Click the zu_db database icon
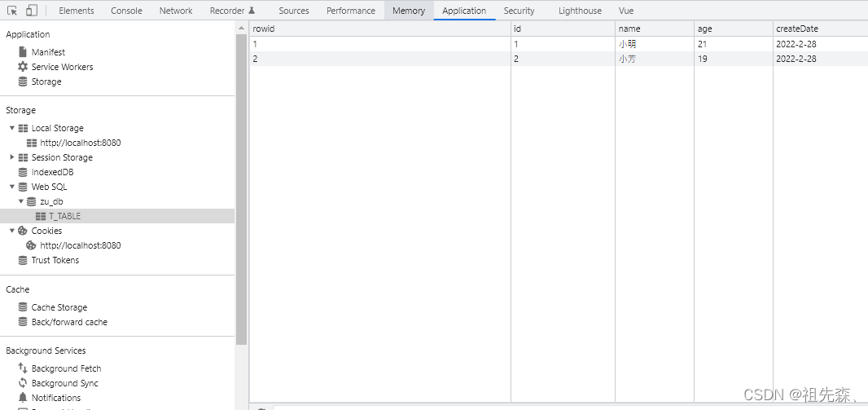Image resolution: width=868 pixels, height=410 pixels. [32, 201]
